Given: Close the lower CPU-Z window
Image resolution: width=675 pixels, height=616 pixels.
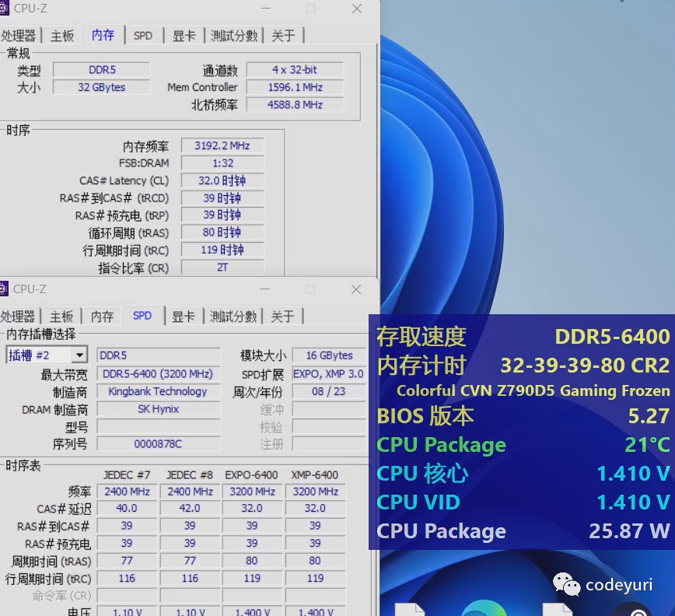Looking at the screenshot, I should (x=356, y=289).
